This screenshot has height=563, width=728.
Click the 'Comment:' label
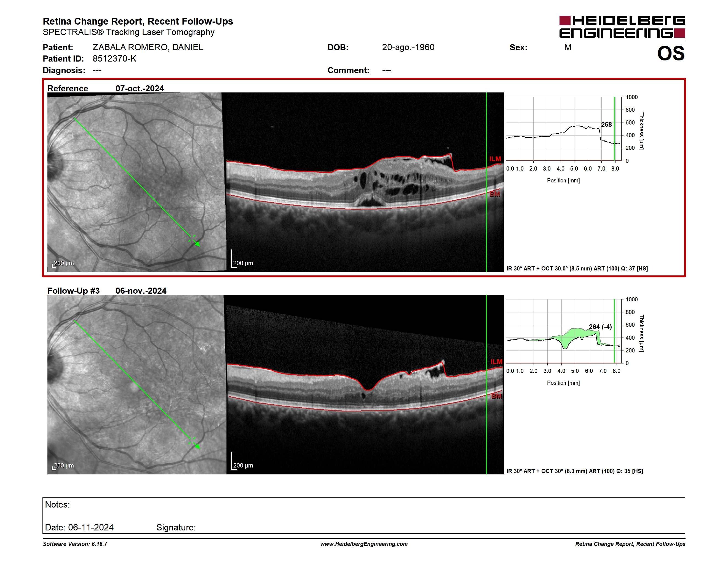[348, 70]
